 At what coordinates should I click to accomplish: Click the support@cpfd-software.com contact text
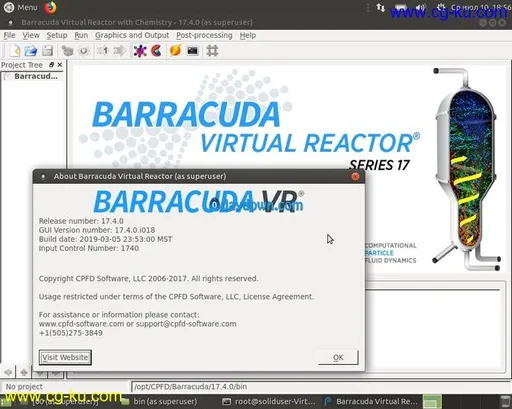click(x=186, y=324)
